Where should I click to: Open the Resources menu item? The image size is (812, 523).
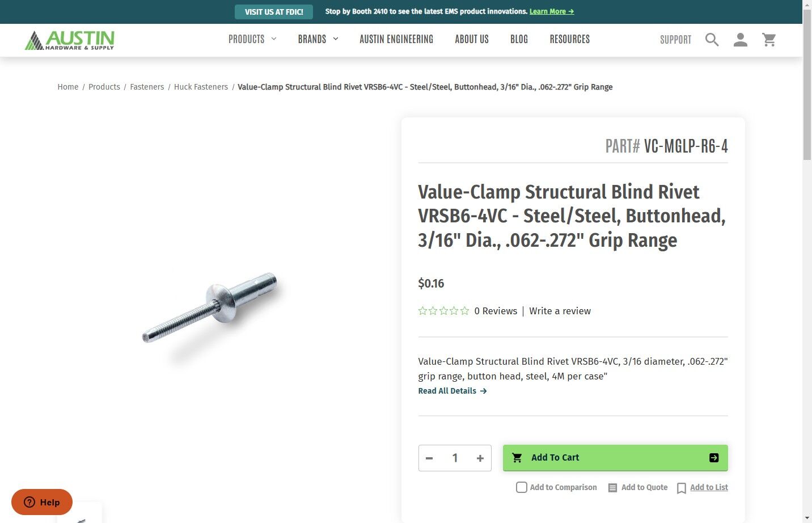coord(570,39)
